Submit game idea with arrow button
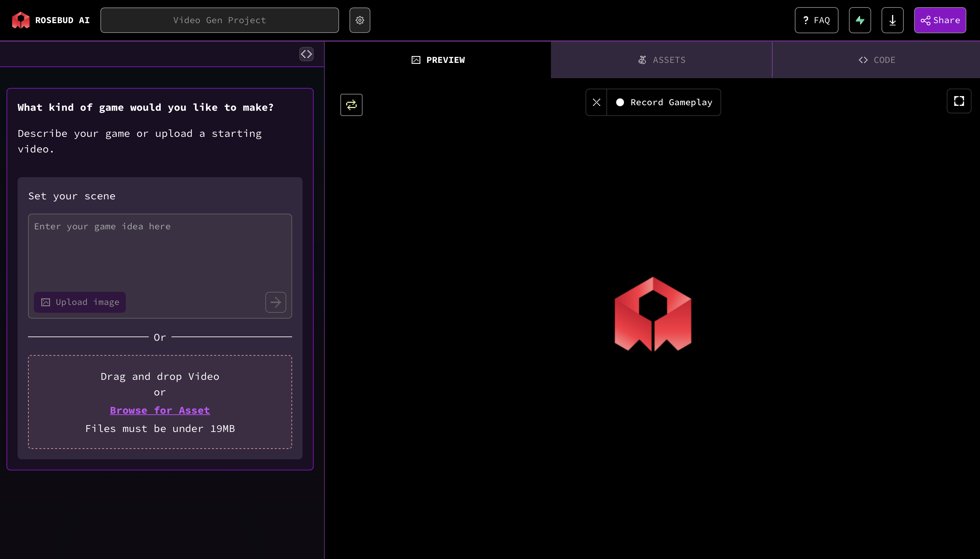This screenshot has width=980, height=559. (275, 302)
